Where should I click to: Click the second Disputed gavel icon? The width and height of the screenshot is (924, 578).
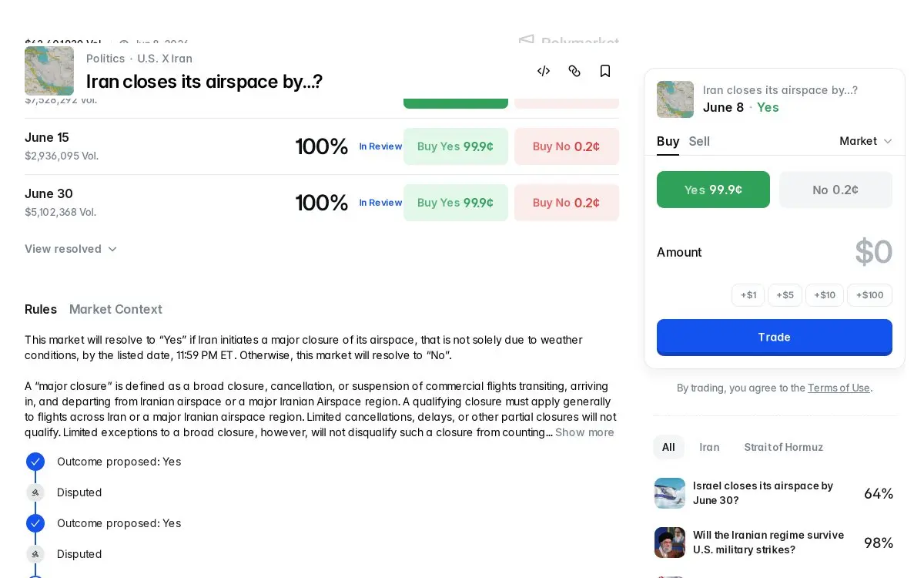point(35,554)
